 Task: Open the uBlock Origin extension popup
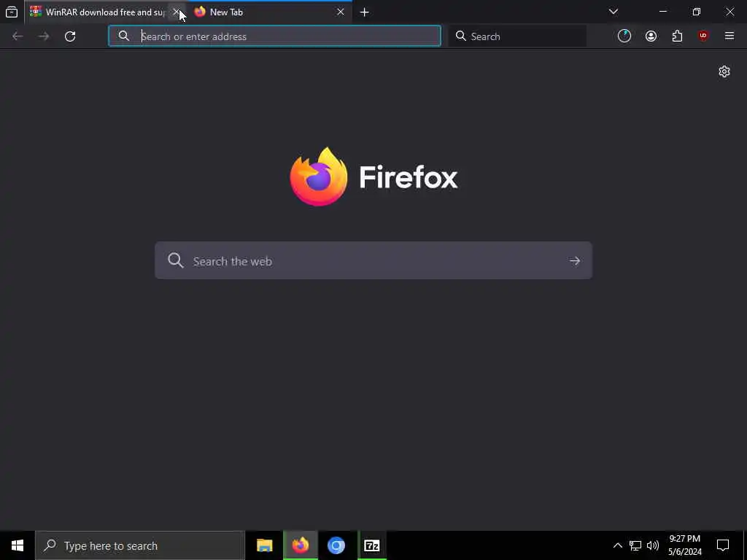[x=703, y=36]
